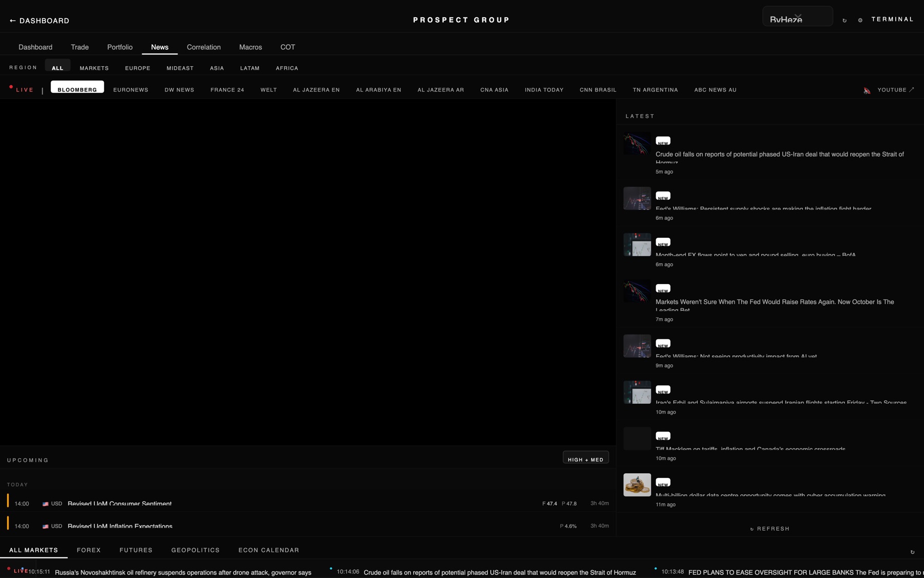The height and width of the screenshot is (578, 924).
Task: Open the YouTube external link
Action: click(896, 90)
